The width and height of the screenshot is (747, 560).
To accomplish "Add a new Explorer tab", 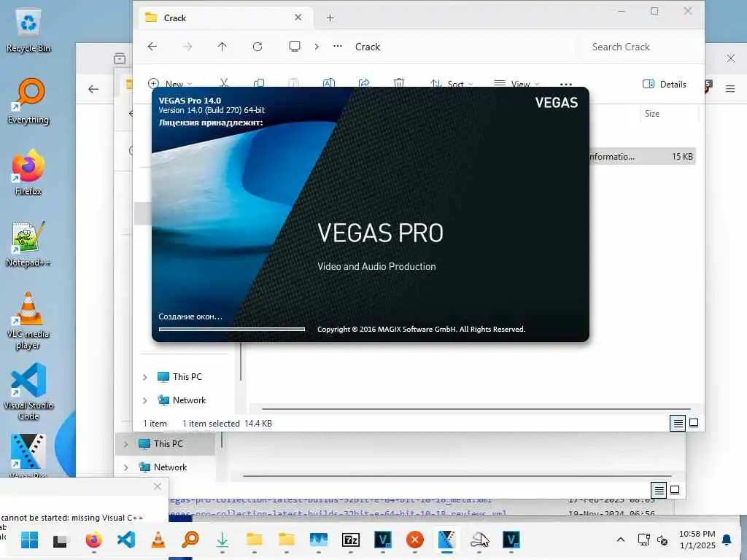I will click(330, 18).
